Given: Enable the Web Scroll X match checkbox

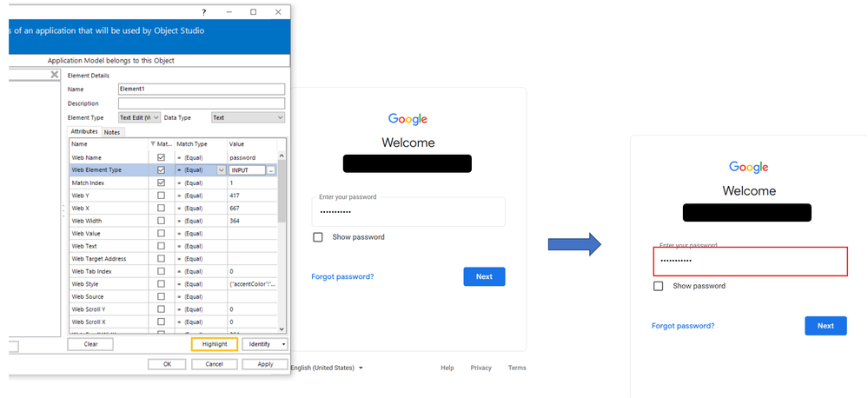Looking at the screenshot, I should click(x=161, y=322).
